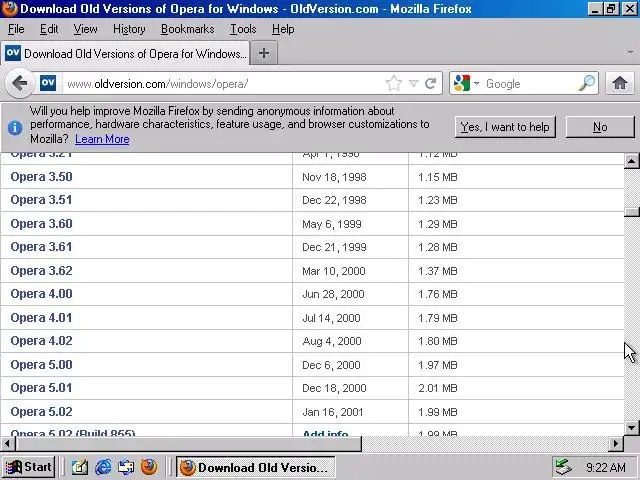Launch the notepad quick launch icon
Viewport: 640px width, 480px height.
click(x=80, y=467)
